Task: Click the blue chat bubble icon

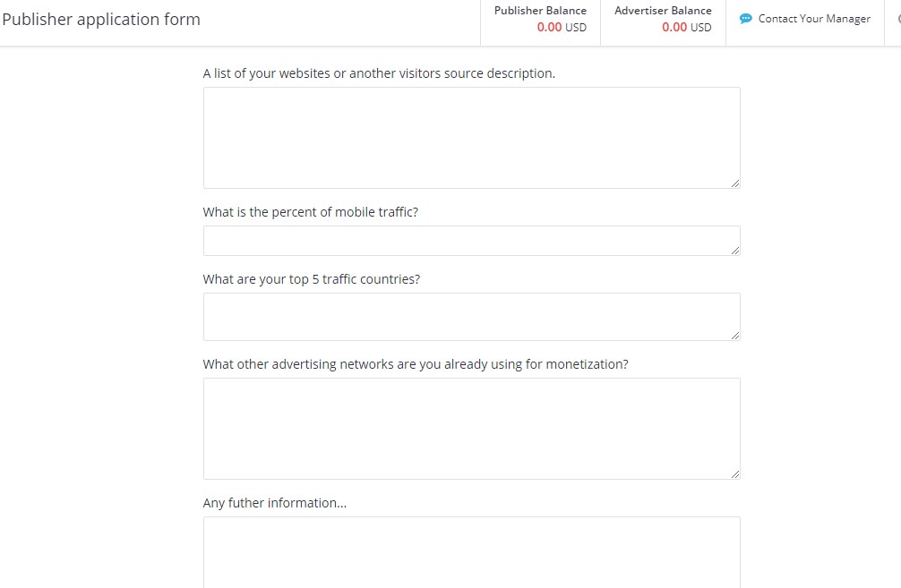Action: click(x=745, y=19)
